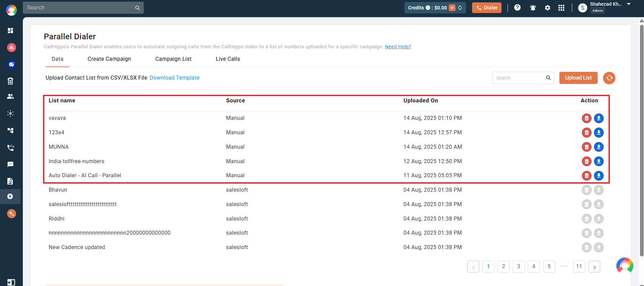Click the help question mark icon

click(517, 7)
